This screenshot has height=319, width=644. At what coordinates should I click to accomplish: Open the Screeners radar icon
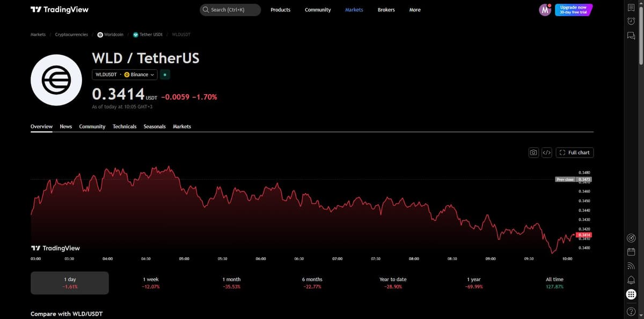click(x=631, y=239)
